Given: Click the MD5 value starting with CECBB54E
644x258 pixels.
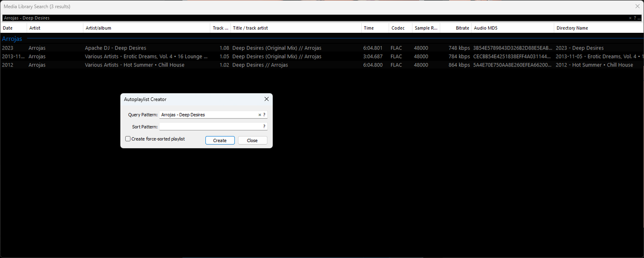Looking at the screenshot, I should click(x=513, y=56).
